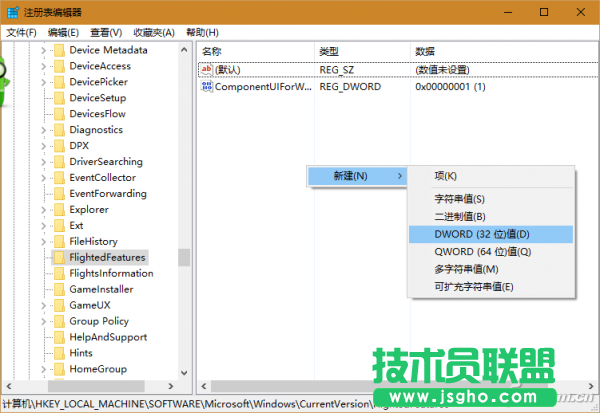Expand the Group Policy tree node
The height and width of the screenshot is (413, 600).
pyautogui.click(x=43, y=322)
